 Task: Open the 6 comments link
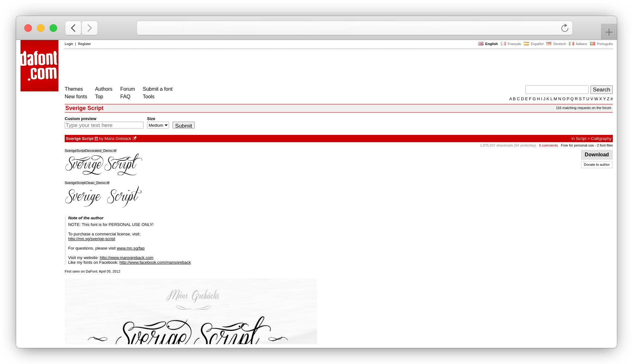click(548, 145)
